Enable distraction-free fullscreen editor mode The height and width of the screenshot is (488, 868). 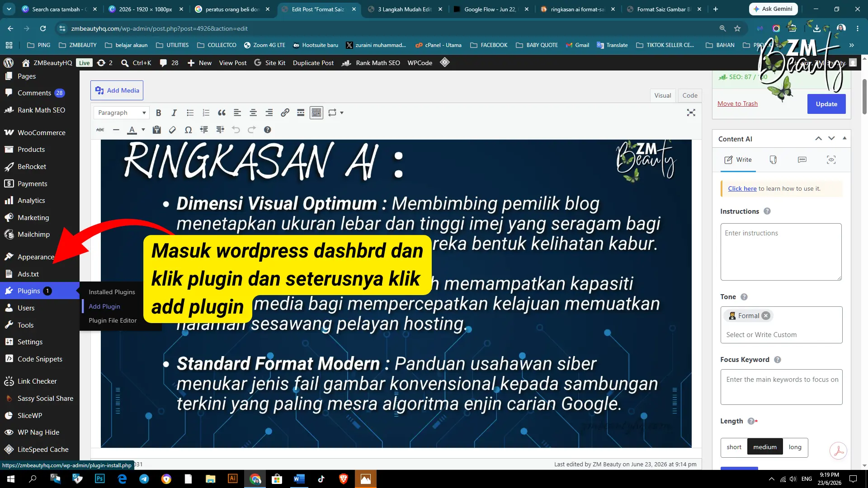(x=691, y=113)
